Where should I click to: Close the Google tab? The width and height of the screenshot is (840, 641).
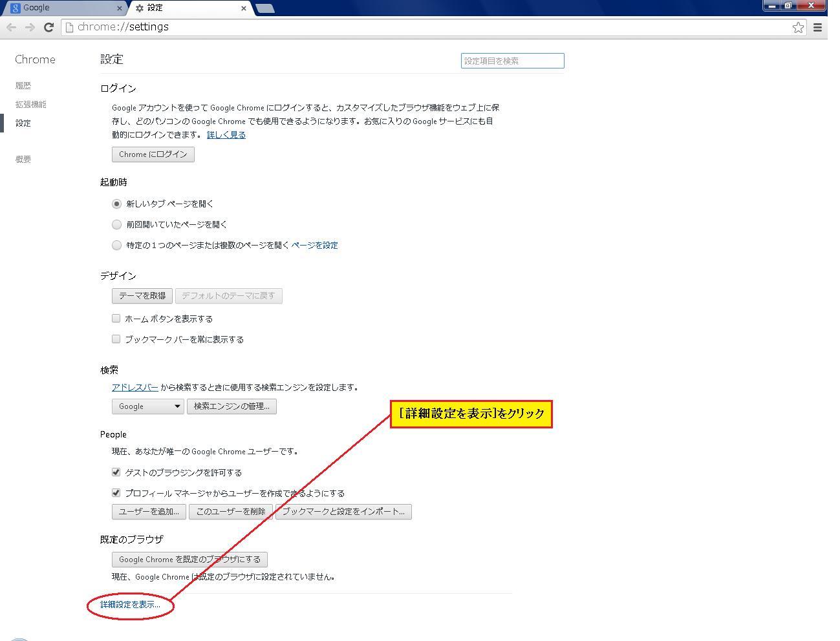pyautogui.click(x=119, y=8)
